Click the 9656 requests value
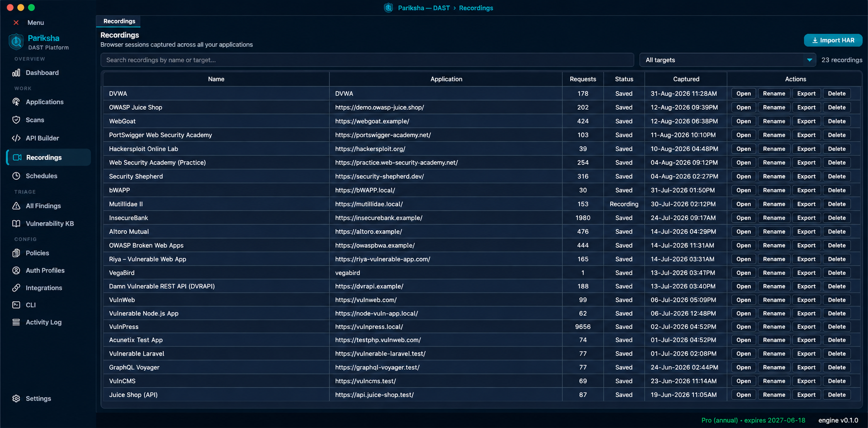Image resolution: width=868 pixels, height=428 pixels. click(x=583, y=327)
